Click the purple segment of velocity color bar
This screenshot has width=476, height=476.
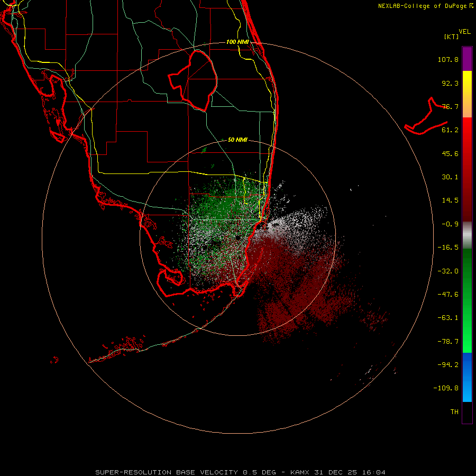[467, 59]
